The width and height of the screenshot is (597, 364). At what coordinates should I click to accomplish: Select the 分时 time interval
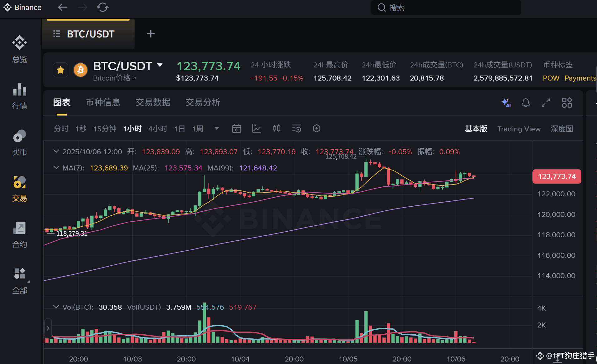pos(61,129)
